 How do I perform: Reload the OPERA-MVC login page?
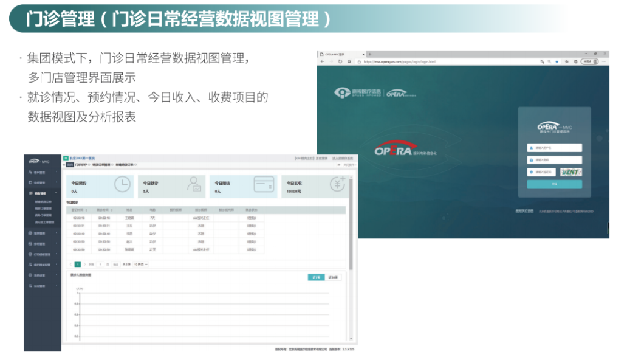[x=340, y=61]
